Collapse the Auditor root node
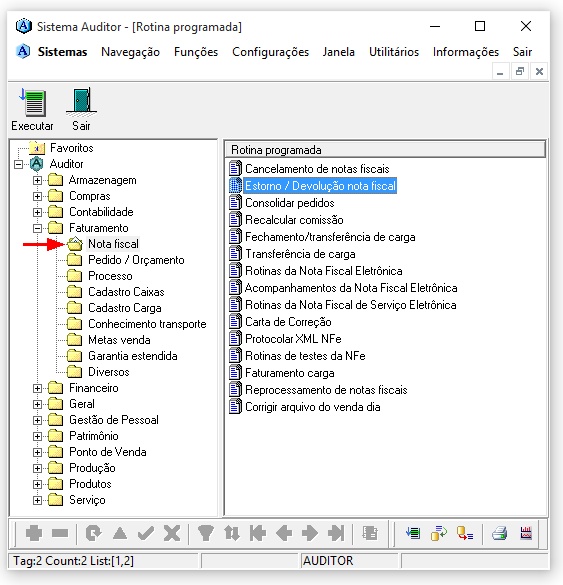 [x=18, y=164]
